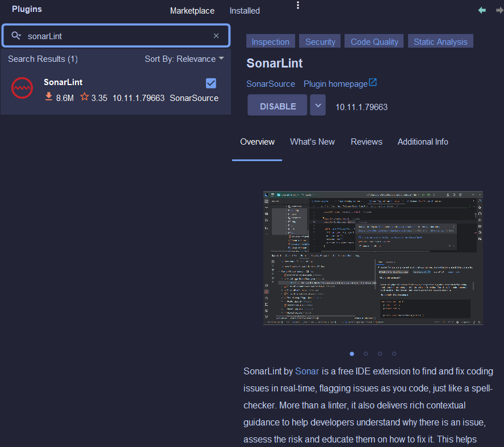504x447 pixels.
Task: Open the plugins more options menu
Action: [x=298, y=5]
